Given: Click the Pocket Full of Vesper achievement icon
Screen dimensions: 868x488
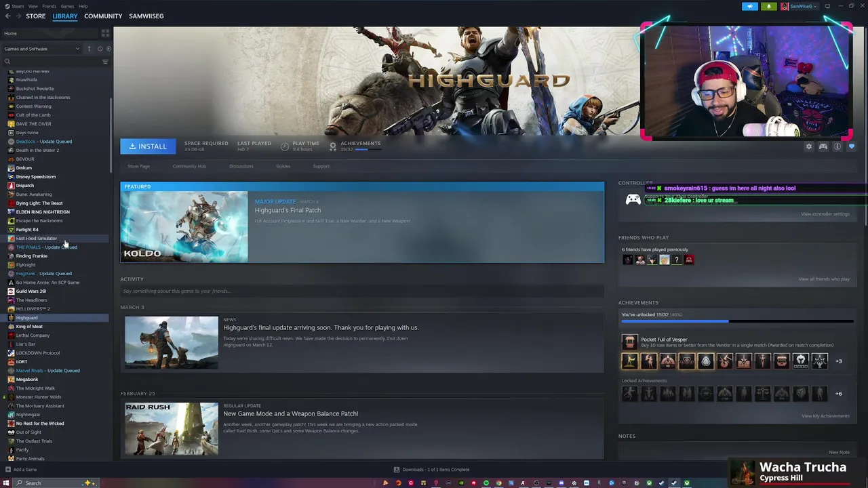Looking at the screenshot, I should click(629, 342).
